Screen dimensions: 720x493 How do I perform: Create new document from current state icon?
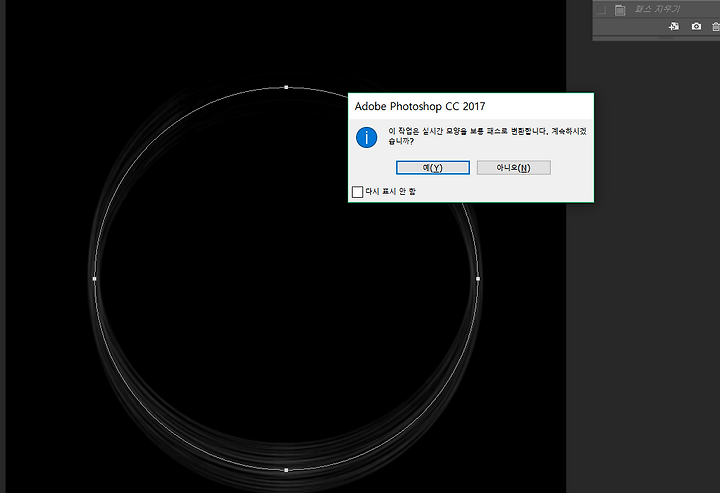coord(674,27)
